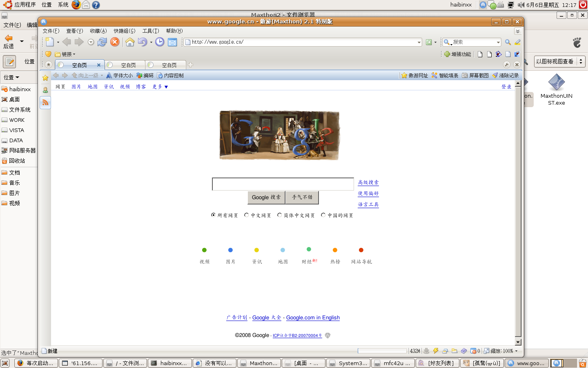This screenshot has width=588, height=368.
Task: Expand the address bar URL dropdown
Action: [x=419, y=42]
